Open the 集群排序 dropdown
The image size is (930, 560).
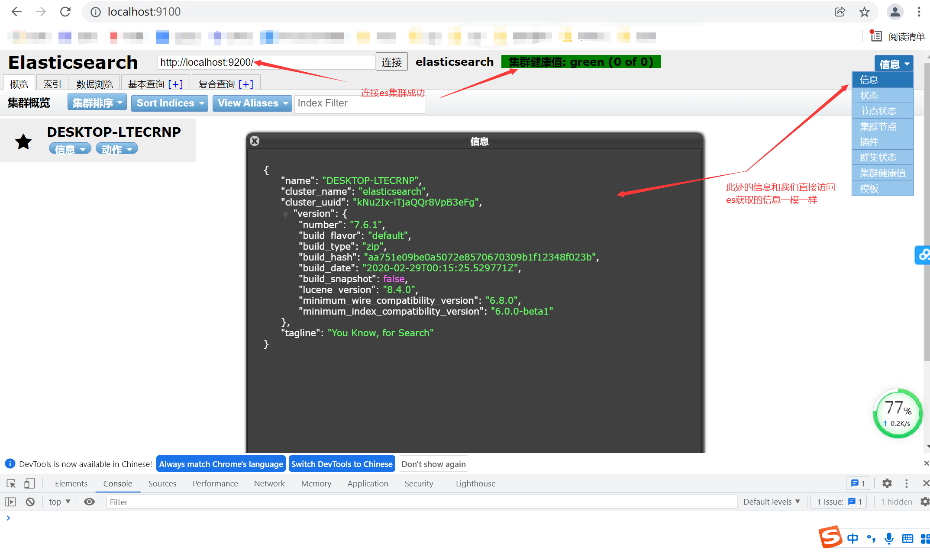pyautogui.click(x=97, y=103)
